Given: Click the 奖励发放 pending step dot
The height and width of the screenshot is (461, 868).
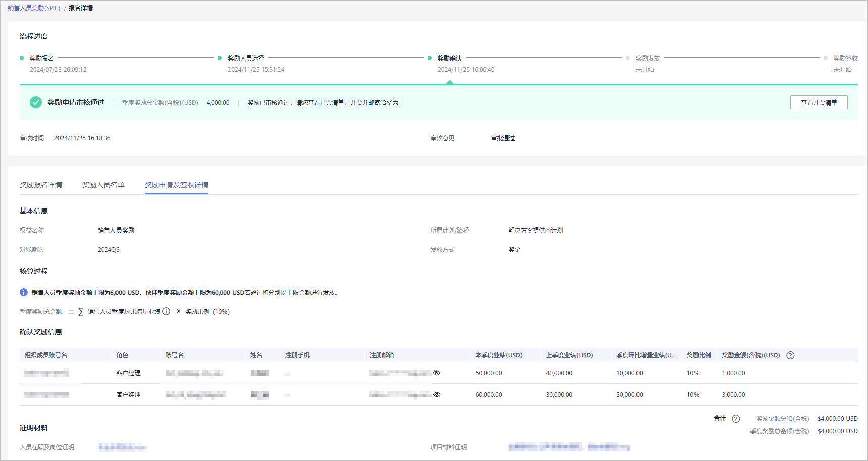Looking at the screenshot, I should pos(628,58).
